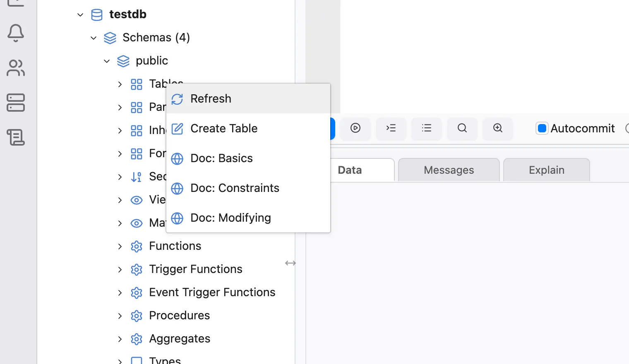
Task: Expand the Functions node
Action: pyautogui.click(x=120, y=247)
